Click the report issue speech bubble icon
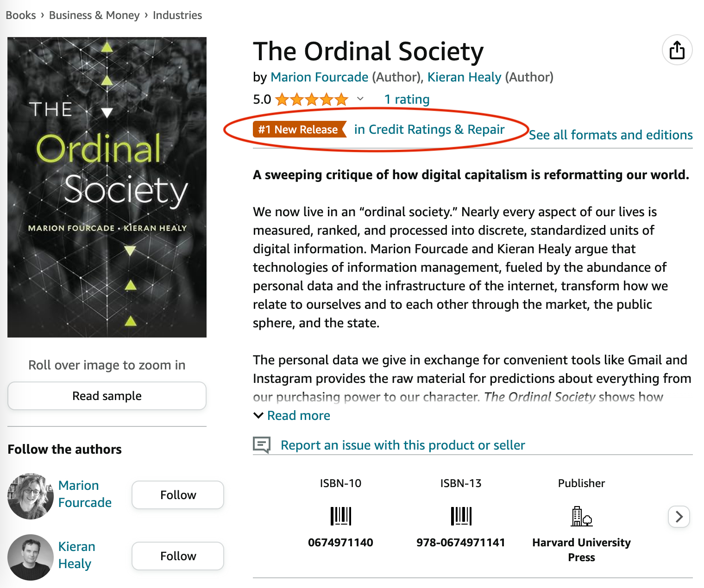Viewport: 704px width, 588px height. [x=262, y=445]
